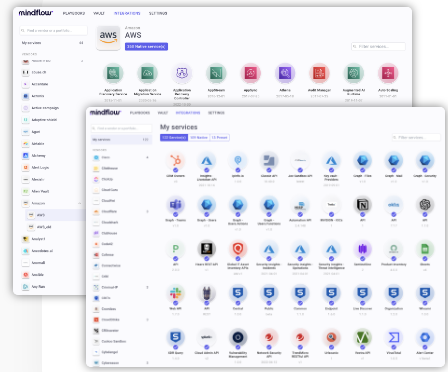The image size is (448, 372).
Task: Open the Settings tab in front window
Action: [216, 113]
